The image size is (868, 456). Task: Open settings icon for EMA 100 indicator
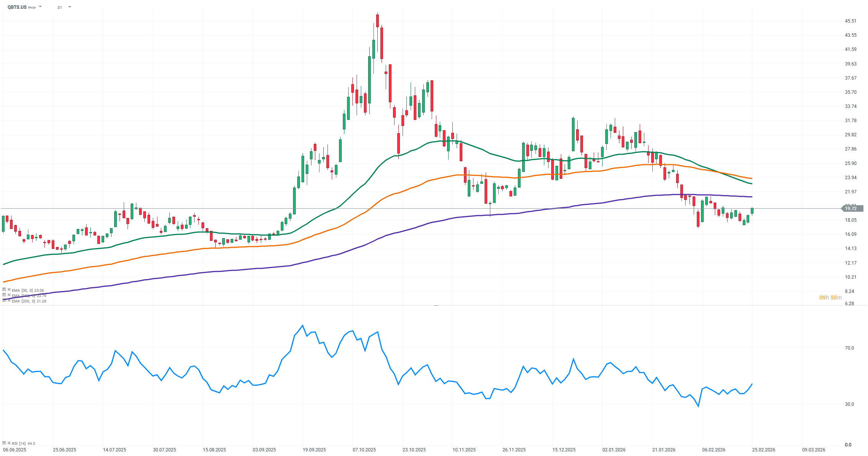coord(4,295)
